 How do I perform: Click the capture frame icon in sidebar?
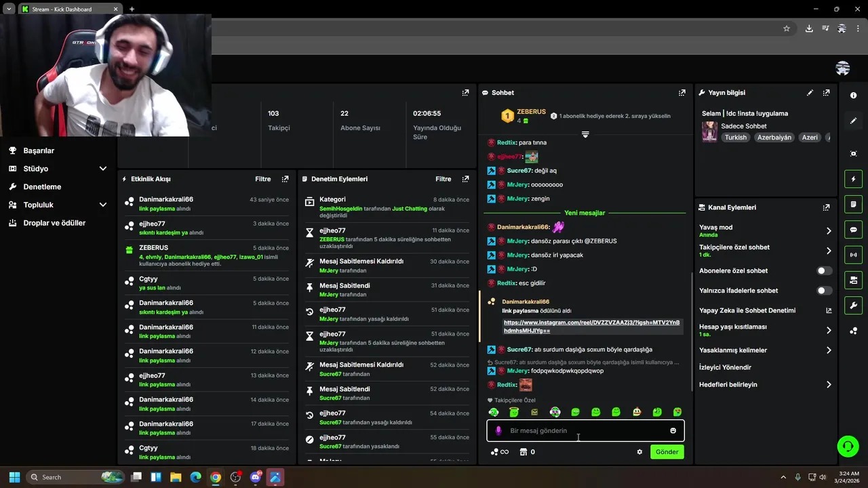pyautogui.click(x=853, y=154)
